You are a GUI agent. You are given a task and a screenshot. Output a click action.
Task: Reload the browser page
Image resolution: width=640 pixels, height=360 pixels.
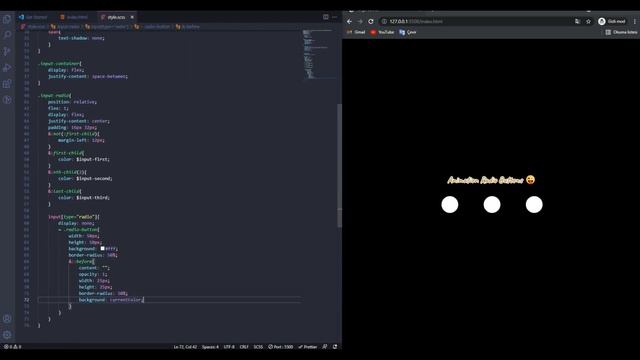point(371,21)
